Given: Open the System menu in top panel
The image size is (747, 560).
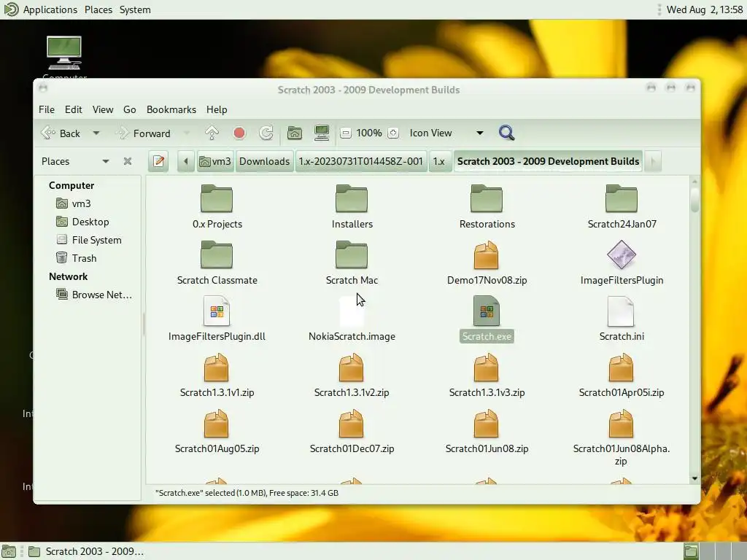Looking at the screenshot, I should point(135,9).
